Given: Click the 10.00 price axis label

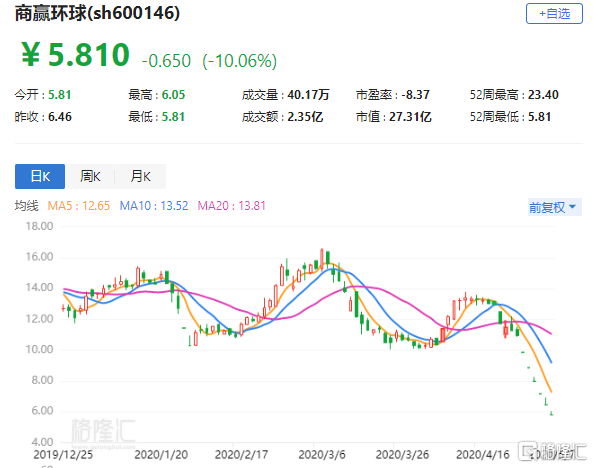Looking at the screenshot, I should point(39,349).
